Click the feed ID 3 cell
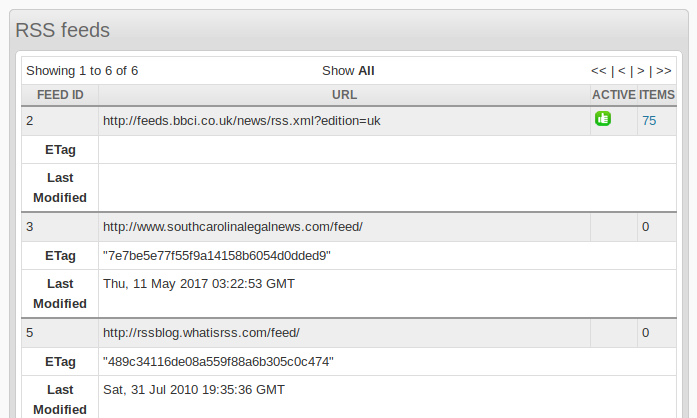The width and height of the screenshot is (697, 418). click(60, 227)
